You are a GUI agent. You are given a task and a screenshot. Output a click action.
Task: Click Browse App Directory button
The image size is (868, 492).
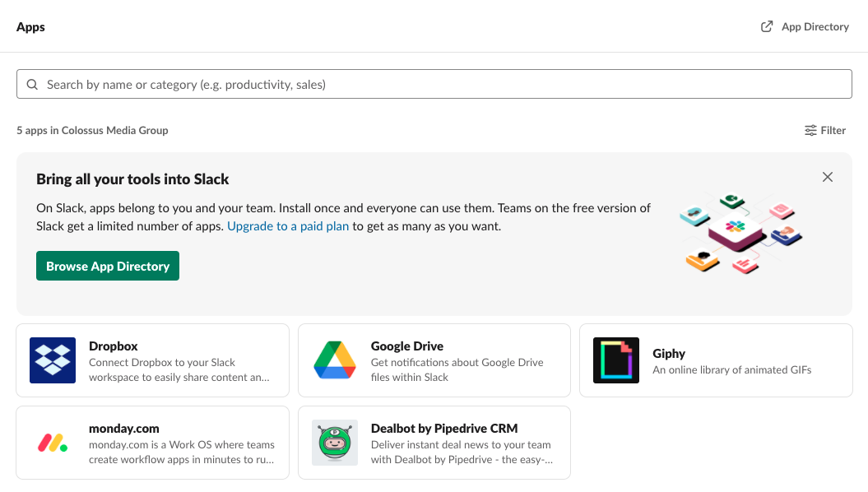pos(108,266)
